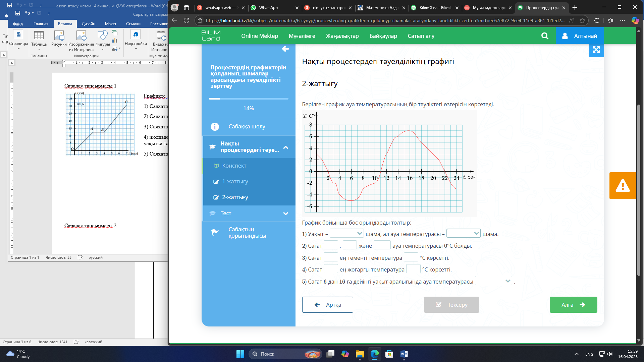Open the first Уақыт dropdown
This screenshot has width=644, height=362.
[346, 233]
